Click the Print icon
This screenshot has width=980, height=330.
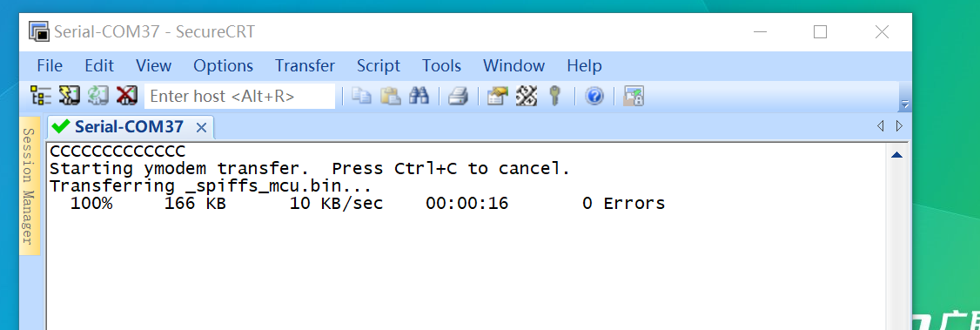tap(459, 96)
